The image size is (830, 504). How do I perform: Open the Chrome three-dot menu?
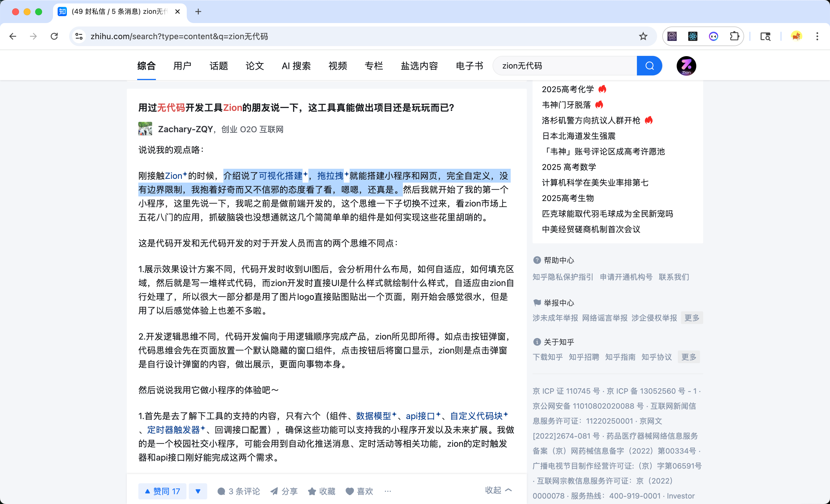[x=817, y=36]
